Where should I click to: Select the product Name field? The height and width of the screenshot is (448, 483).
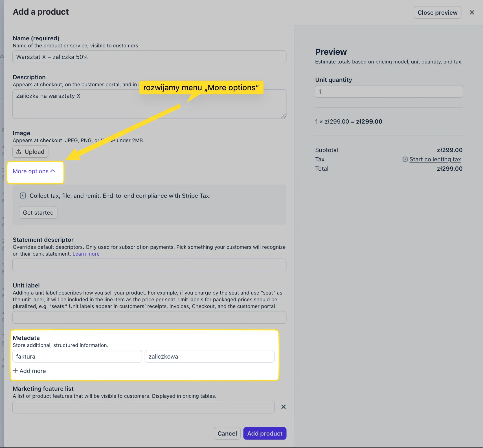point(149,56)
